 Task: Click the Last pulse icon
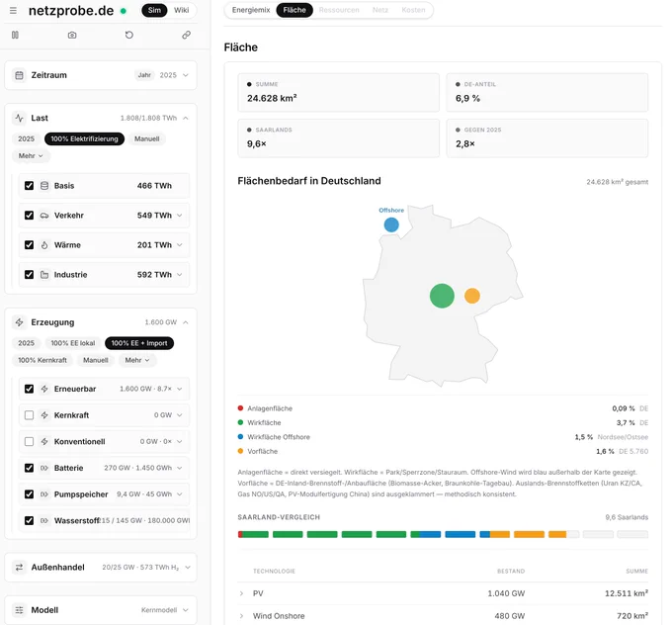click(20, 118)
